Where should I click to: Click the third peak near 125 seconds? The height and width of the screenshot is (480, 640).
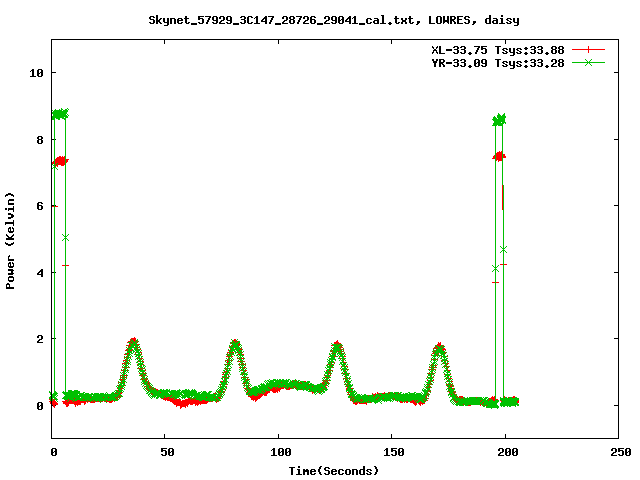tap(338, 347)
